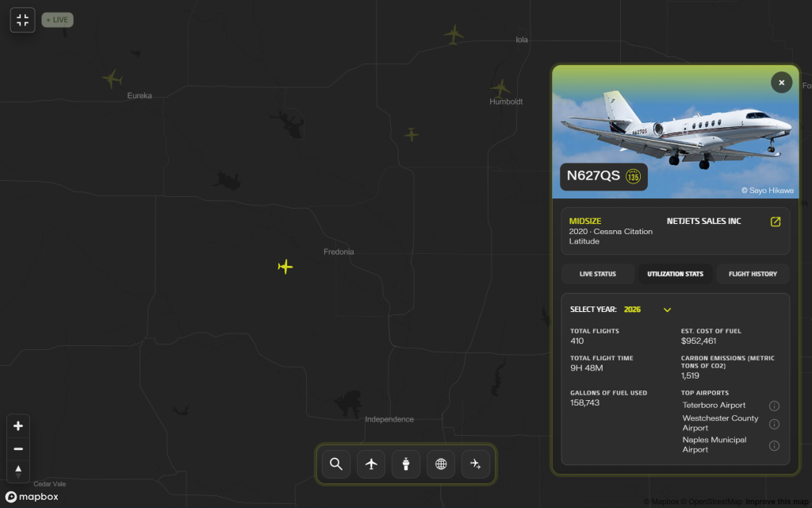Viewport: 812px width, 508px height.
Task: Click the gallons used value 158,743
Action: 584,402
